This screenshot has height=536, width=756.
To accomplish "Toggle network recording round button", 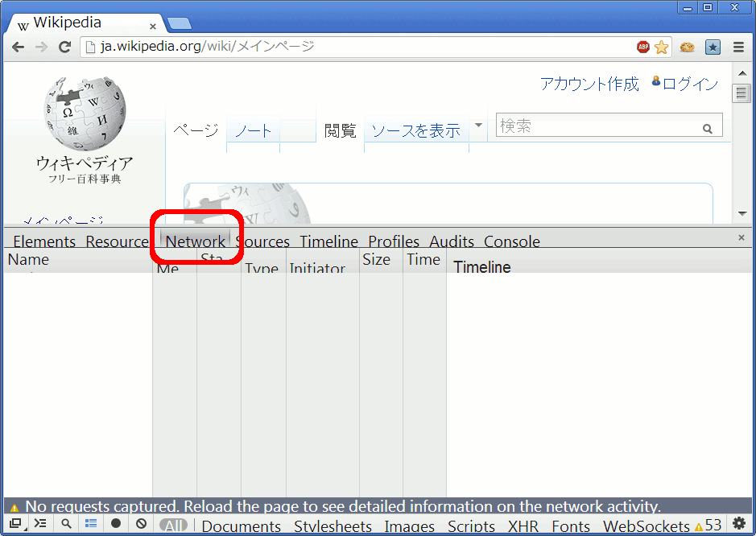I will coord(116,523).
